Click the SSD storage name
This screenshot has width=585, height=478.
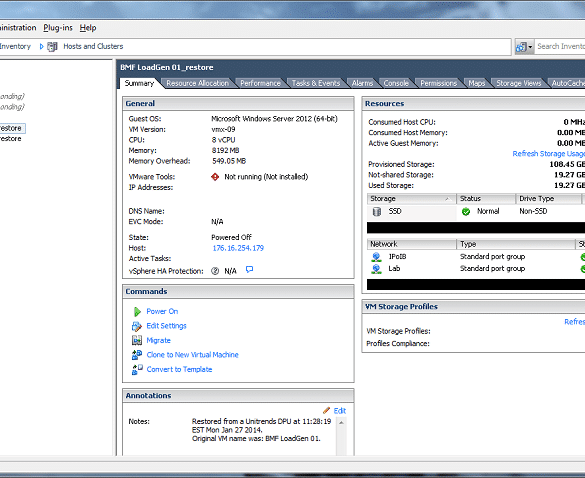395,211
